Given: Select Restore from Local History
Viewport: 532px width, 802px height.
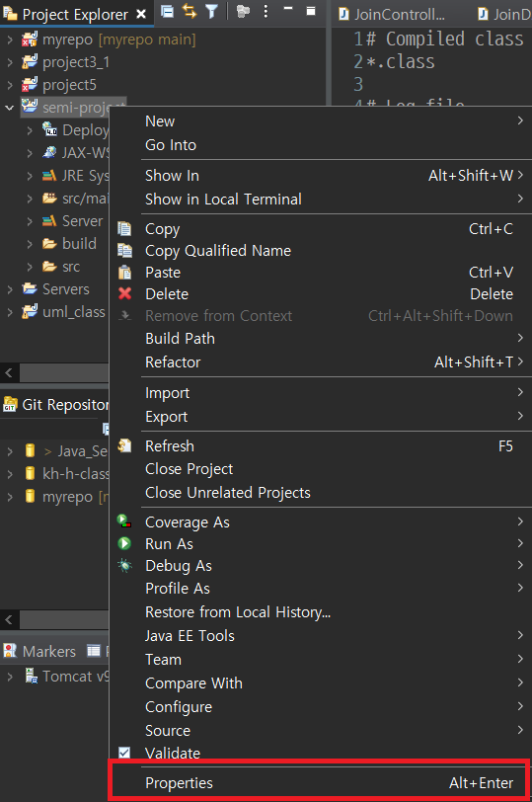Looking at the screenshot, I should pos(321,611).
